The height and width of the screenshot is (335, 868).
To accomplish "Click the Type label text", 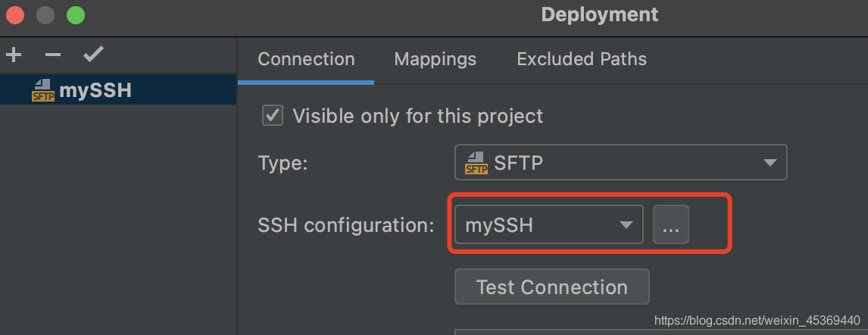I will pyautogui.click(x=283, y=163).
